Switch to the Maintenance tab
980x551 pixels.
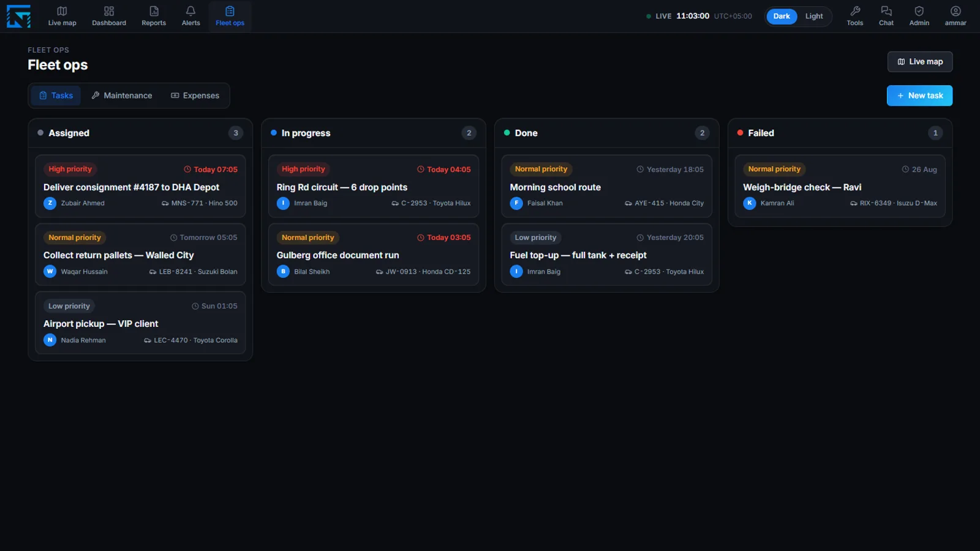click(122, 96)
